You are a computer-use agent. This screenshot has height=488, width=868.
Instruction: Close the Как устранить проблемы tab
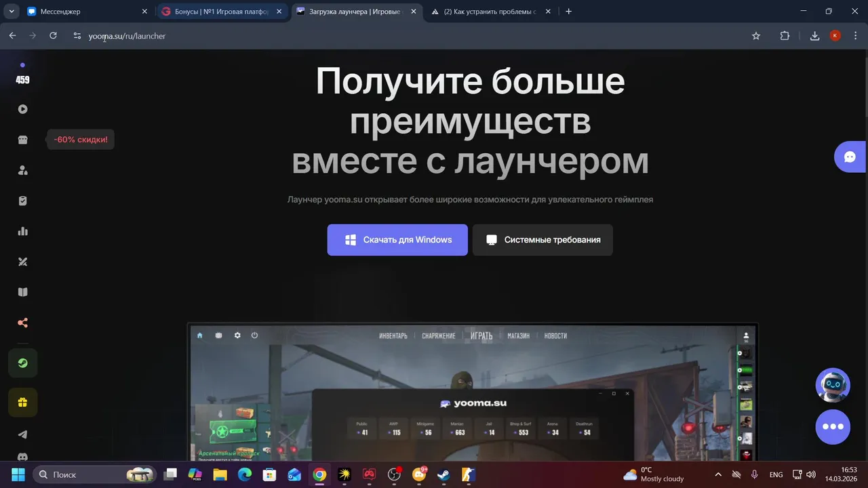coord(549,12)
